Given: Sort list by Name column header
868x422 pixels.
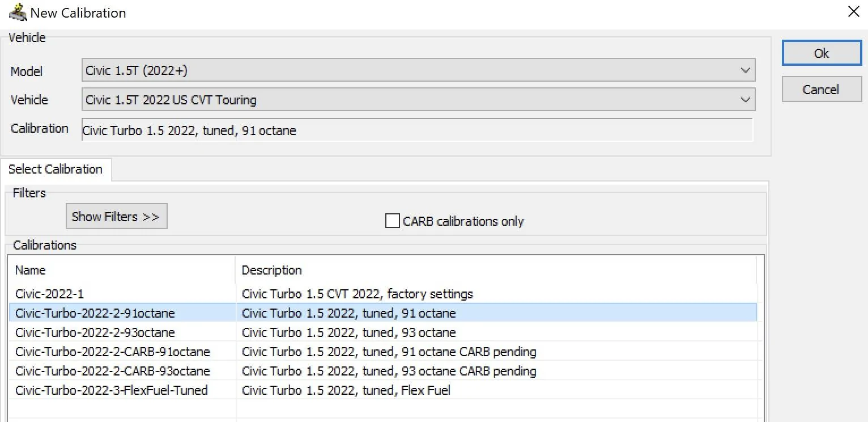Looking at the screenshot, I should coord(121,270).
